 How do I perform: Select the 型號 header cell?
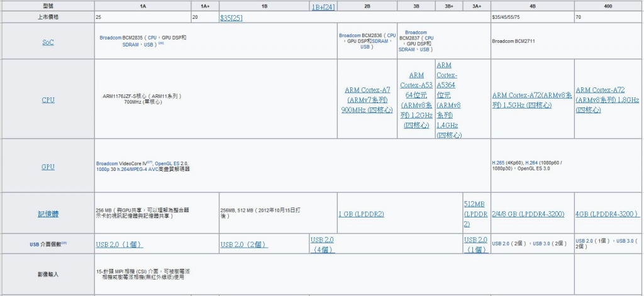pyautogui.click(x=48, y=6)
